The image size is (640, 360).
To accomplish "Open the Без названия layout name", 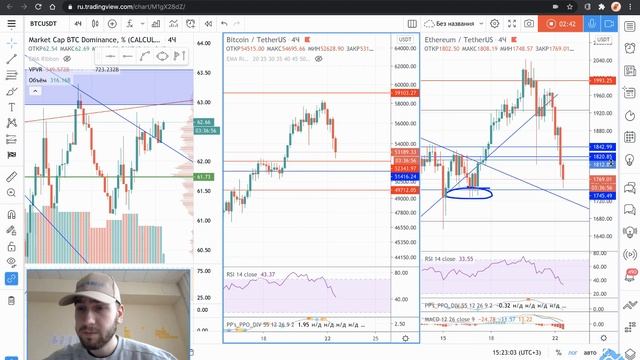I will [455, 24].
